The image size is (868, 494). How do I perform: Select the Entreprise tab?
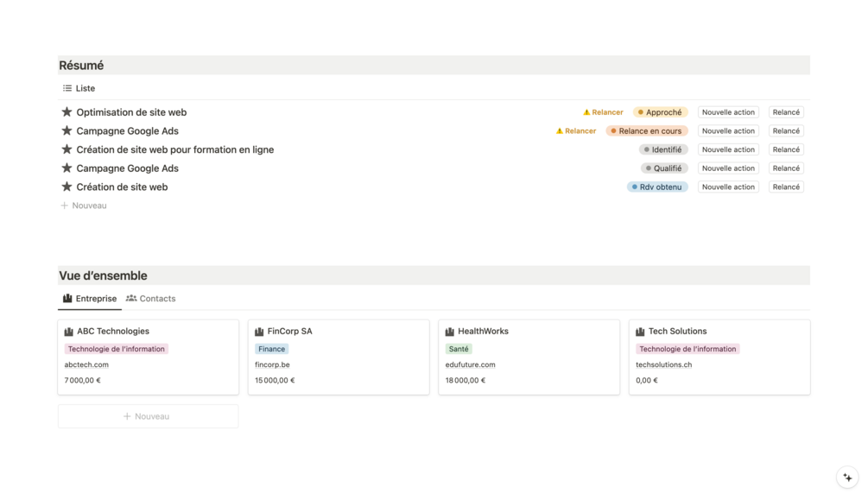point(90,299)
